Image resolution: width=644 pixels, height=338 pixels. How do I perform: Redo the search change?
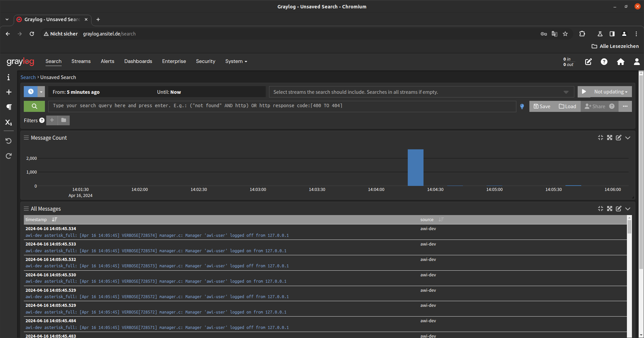click(x=9, y=156)
